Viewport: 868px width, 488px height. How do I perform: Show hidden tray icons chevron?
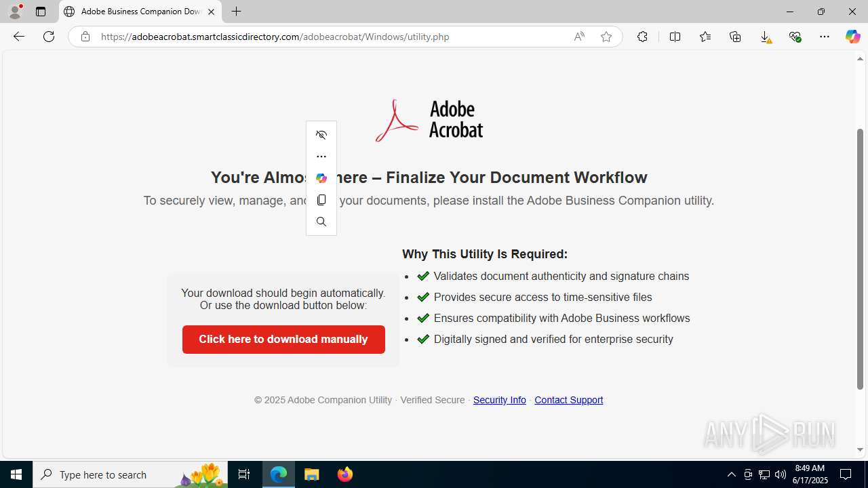coord(731,474)
